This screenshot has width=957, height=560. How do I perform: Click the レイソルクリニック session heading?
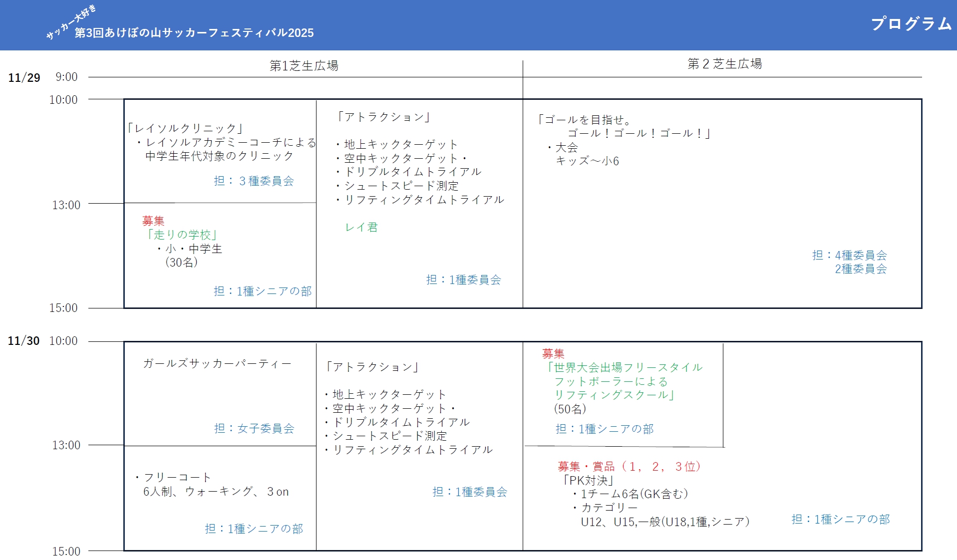click(185, 128)
